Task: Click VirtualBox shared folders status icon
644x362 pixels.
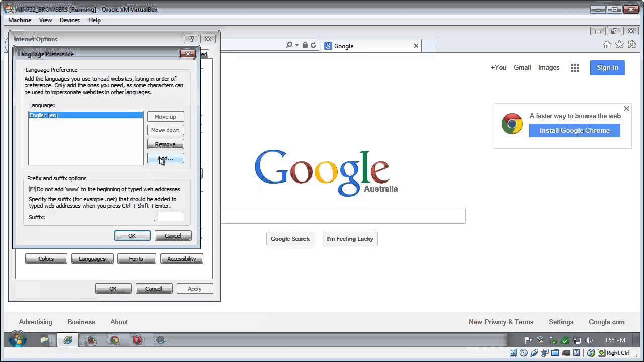Action: click(x=555, y=353)
